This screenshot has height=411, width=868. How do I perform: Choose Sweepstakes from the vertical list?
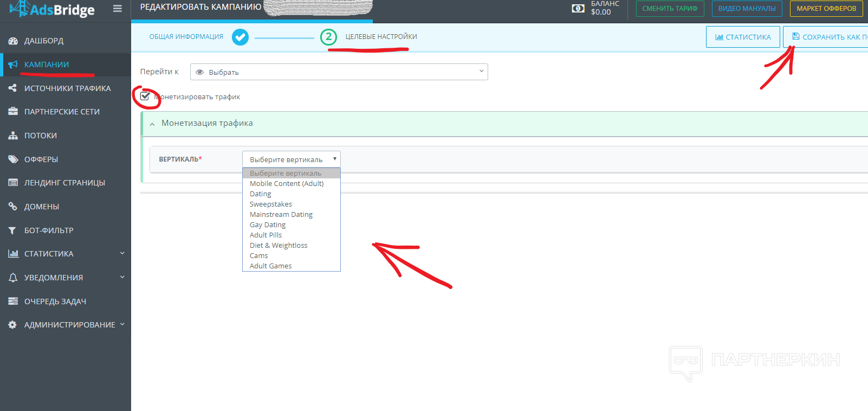pyautogui.click(x=292, y=204)
